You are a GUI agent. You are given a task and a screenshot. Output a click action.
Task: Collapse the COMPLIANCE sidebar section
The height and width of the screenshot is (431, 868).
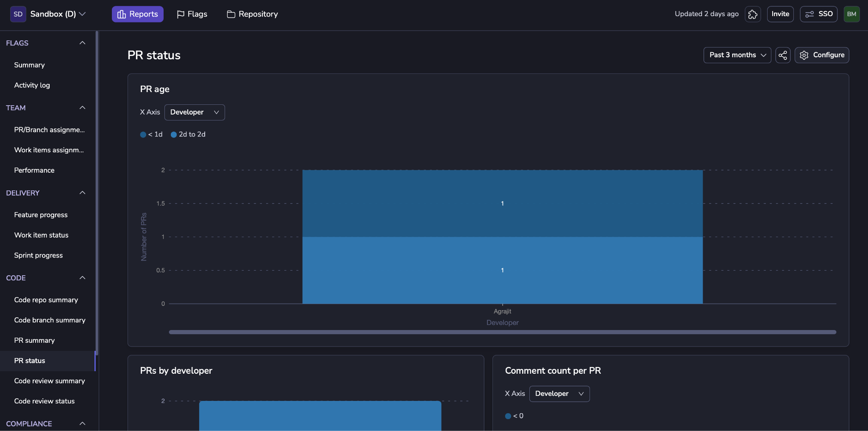pos(83,423)
